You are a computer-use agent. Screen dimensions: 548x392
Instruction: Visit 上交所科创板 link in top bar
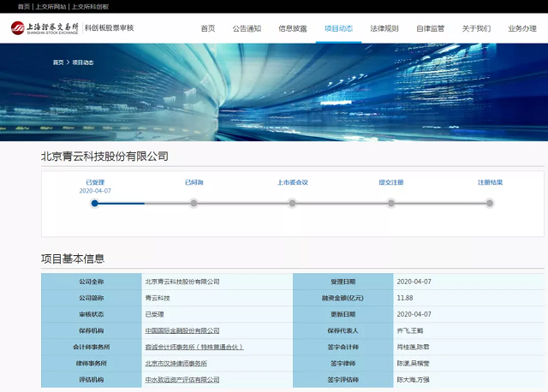(90, 7)
